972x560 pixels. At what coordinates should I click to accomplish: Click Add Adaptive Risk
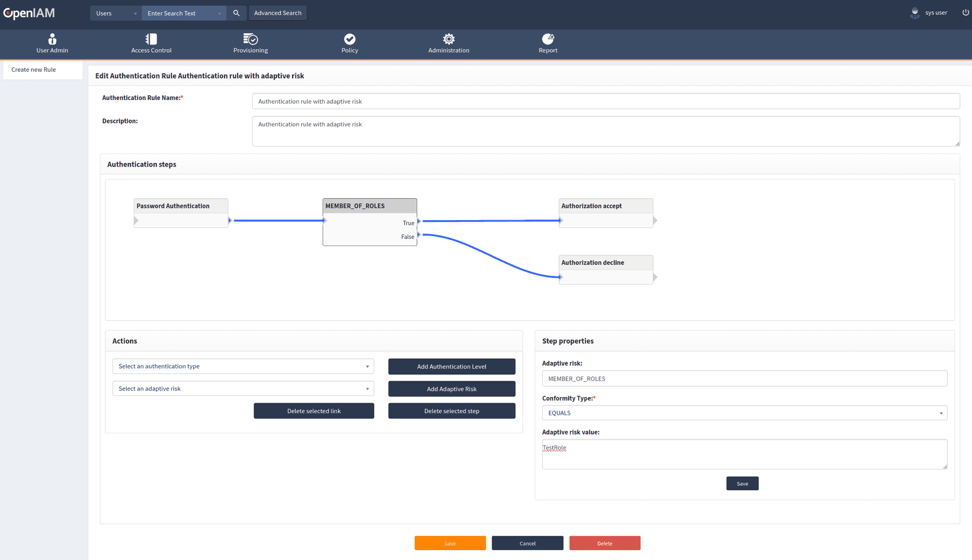click(451, 389)
